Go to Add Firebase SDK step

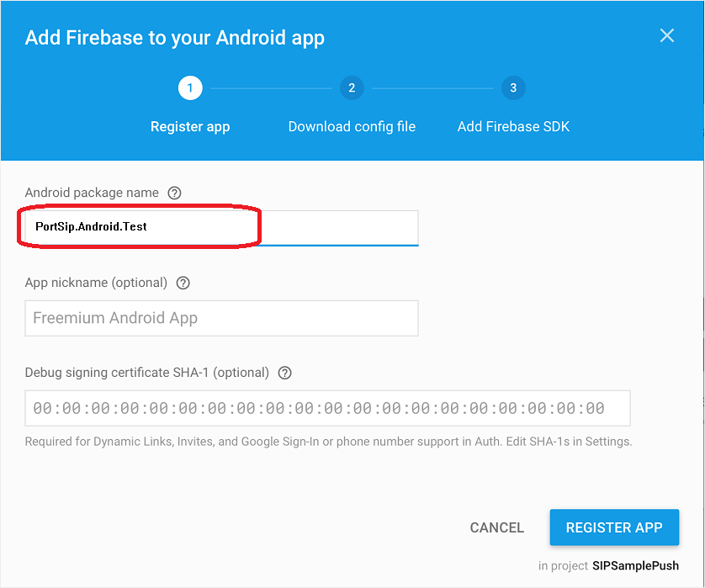(x=513, y=127)
